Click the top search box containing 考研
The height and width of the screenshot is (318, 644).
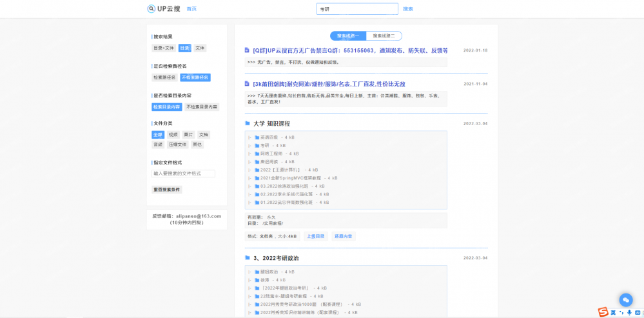pyautogui.click(x=357, y=8)
